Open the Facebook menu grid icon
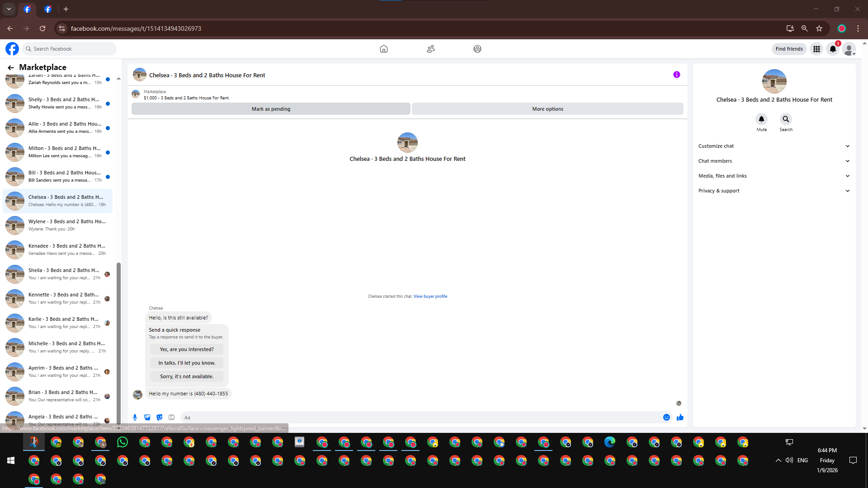Viewport: 868px width, 488px height. click(816, 49)
